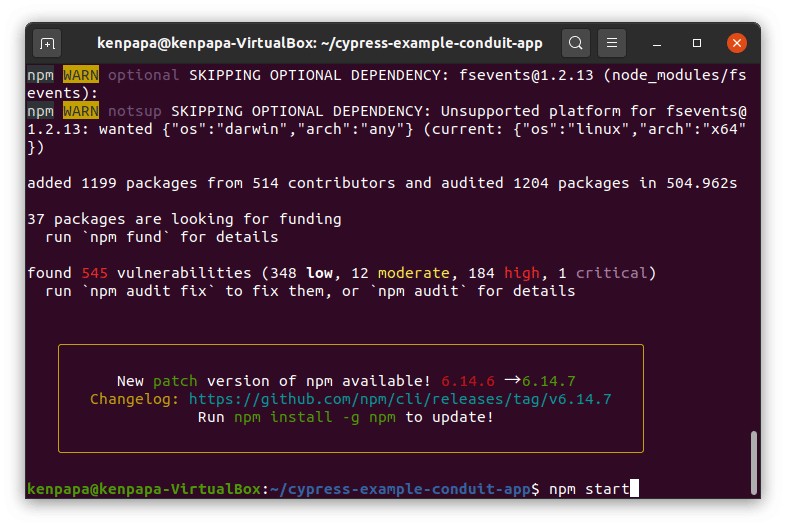786x527 pixels.
Task: Click the green username in the prompt
Action: [x=144, y=489]
